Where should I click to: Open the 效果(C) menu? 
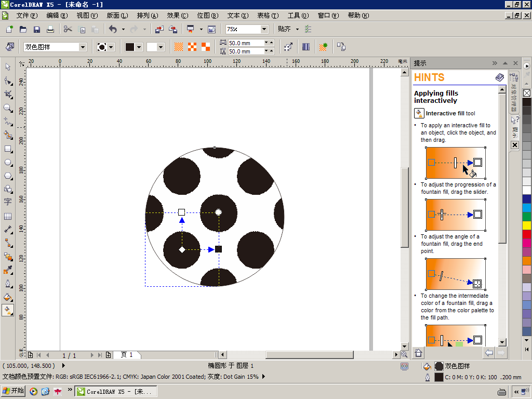177,16
